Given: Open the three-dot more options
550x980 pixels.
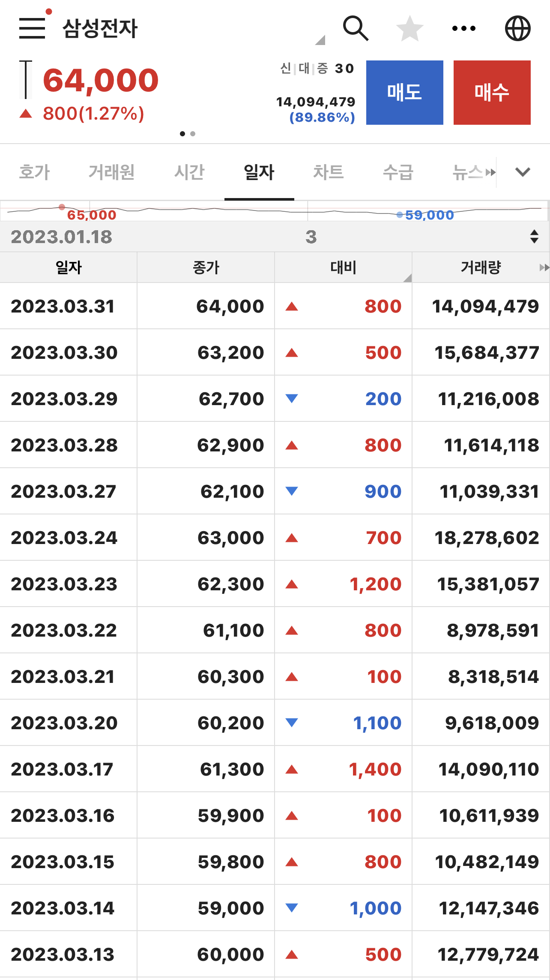Looking at the screenshot, I should pos(463,28).
